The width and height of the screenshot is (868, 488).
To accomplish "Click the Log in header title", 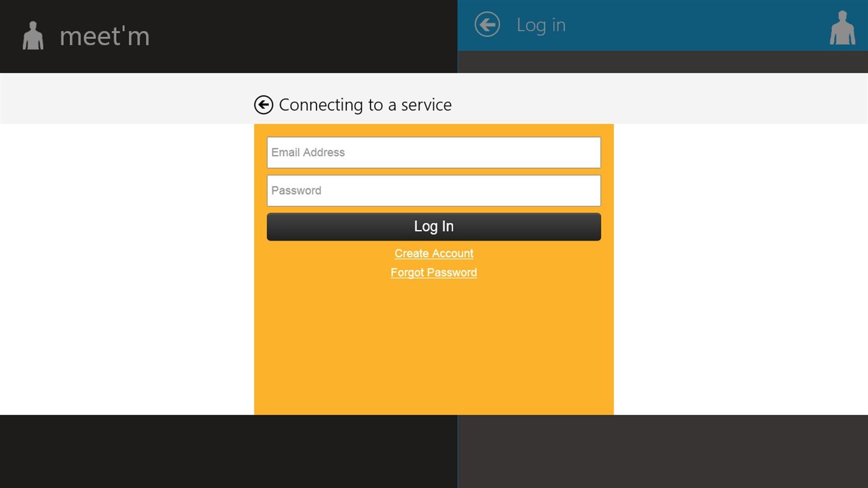I will click(541, 25).
